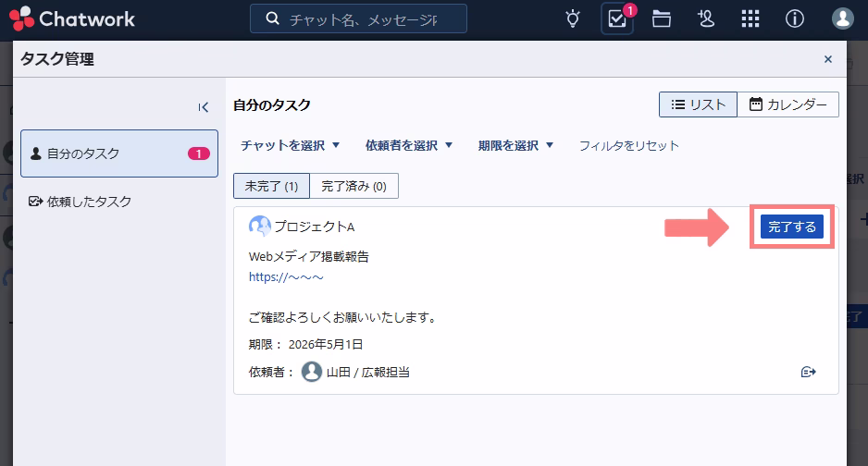The image size is (868, 466).
Task: Click the 期限: 2026年5月1日 text
Action: coord(305,344)
